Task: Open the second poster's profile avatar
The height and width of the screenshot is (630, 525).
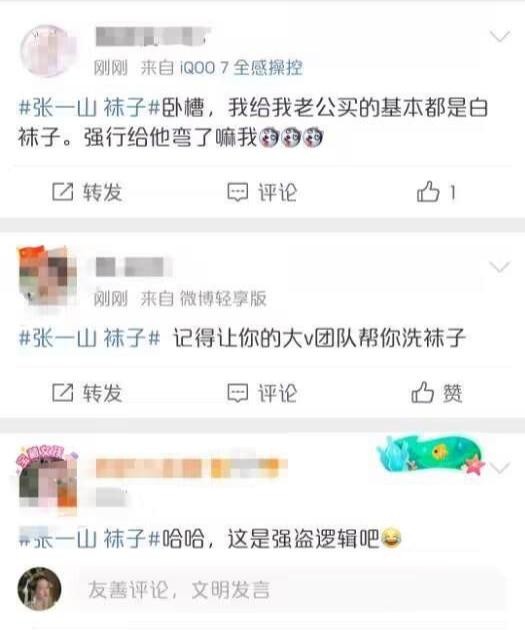Action: pos(47,276)
